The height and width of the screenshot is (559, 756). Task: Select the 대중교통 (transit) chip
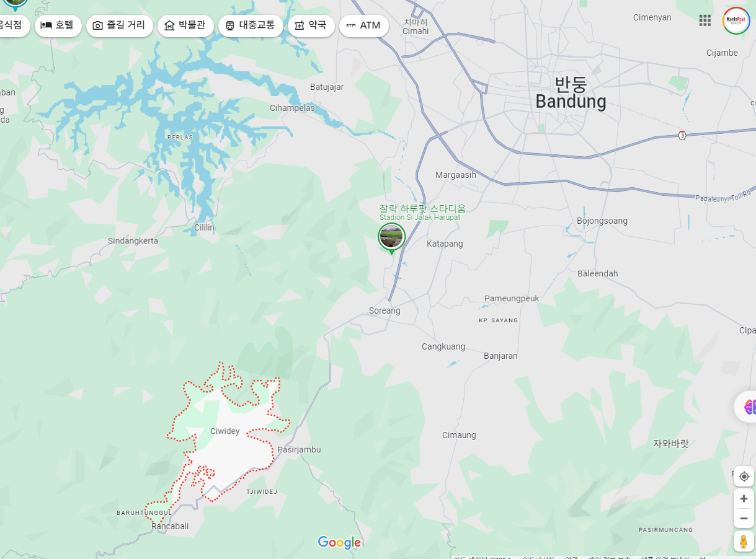[x=250, y=25]
